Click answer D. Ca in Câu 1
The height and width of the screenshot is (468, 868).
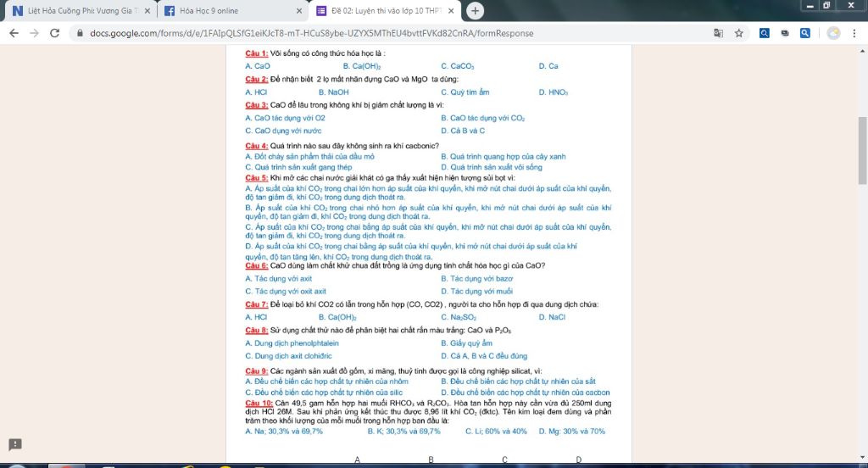[548, 66]
